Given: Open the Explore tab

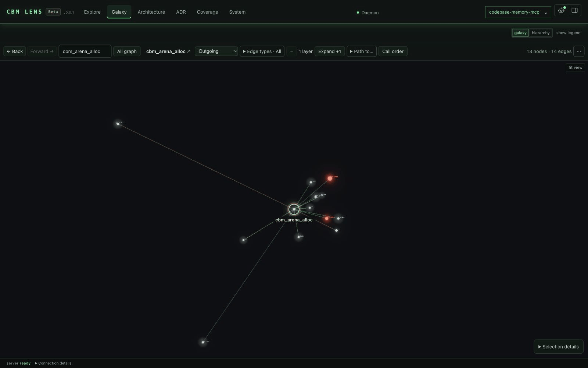Looking at the screenshot, I should [92, 12].
